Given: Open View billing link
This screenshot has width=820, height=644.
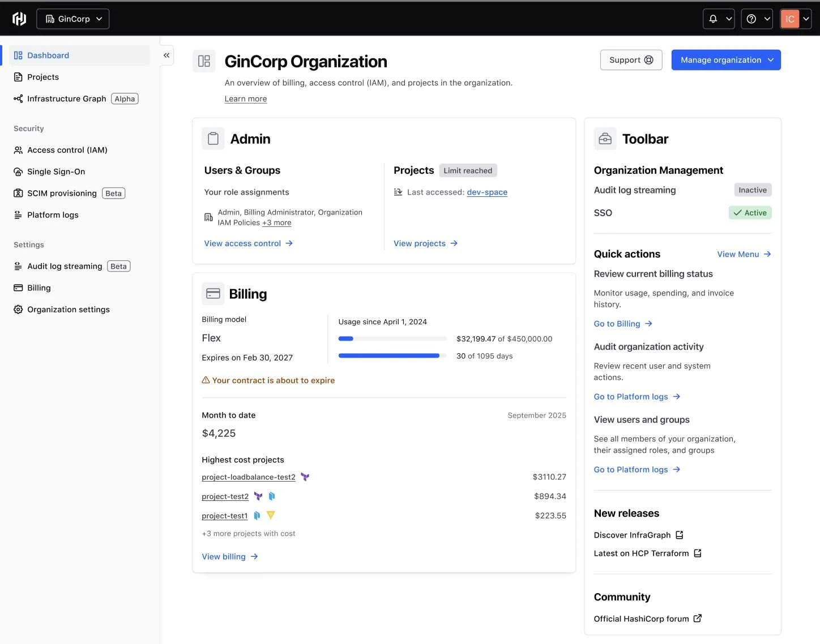Looking at the screenshot, I should tap(230, 557).
